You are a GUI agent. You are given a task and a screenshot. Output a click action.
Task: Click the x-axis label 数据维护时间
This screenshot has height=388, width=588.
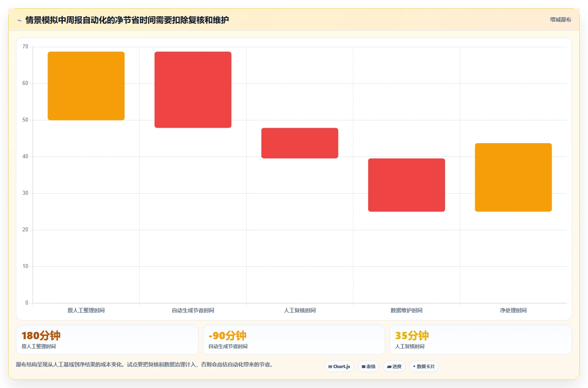click(406, 310)
